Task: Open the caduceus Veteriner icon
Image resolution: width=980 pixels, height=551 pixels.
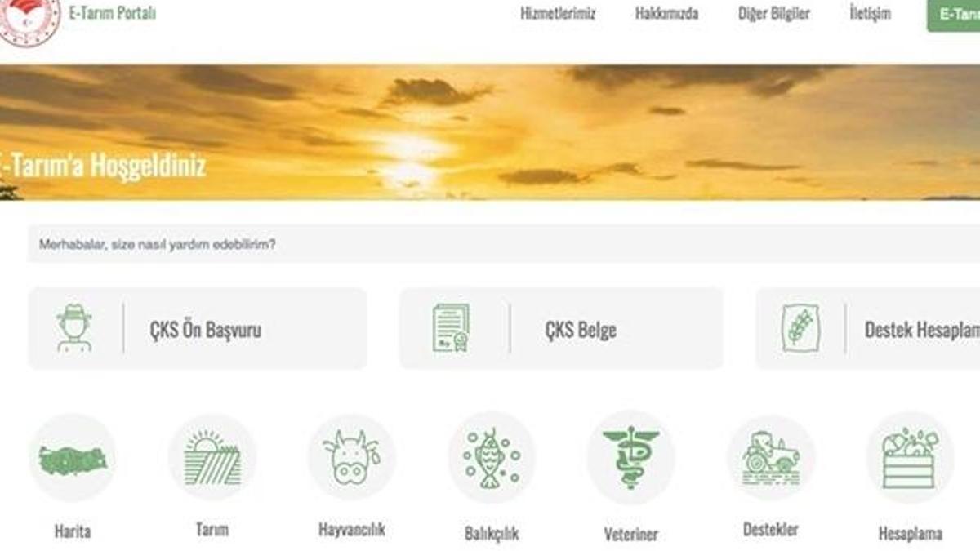Action: coord(630,457)
